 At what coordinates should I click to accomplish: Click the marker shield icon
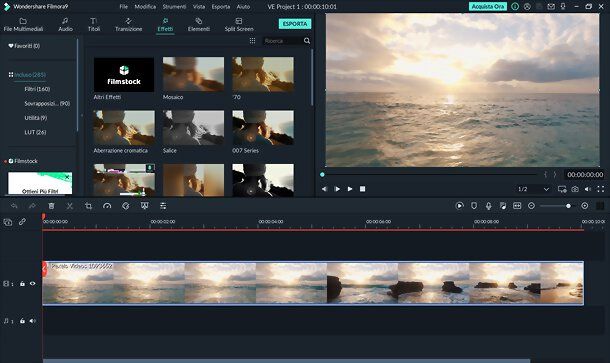click(x=474, y=206)
